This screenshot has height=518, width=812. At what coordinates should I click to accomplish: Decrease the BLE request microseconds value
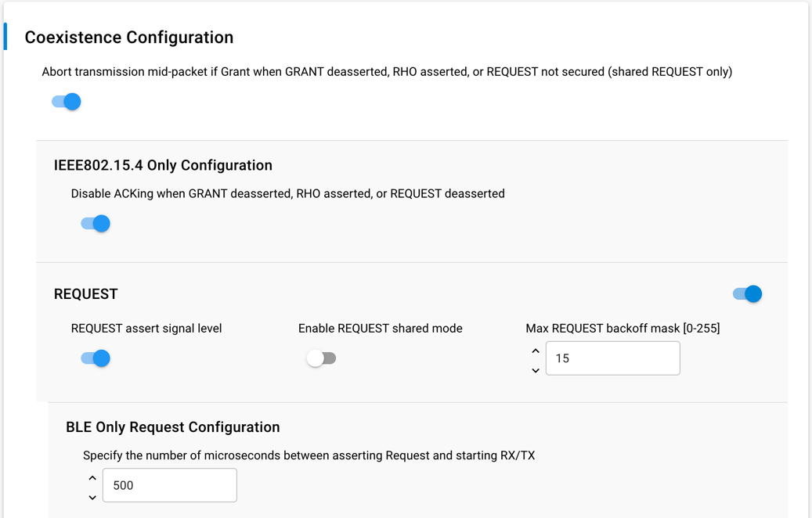click(x=92, y=497)
